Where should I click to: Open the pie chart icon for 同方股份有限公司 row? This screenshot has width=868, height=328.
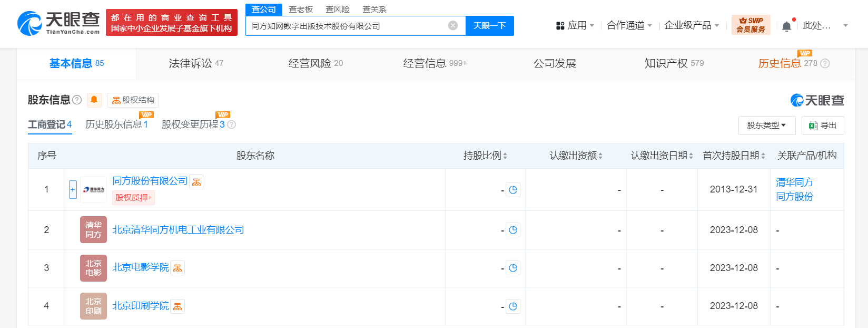point(513,190)
